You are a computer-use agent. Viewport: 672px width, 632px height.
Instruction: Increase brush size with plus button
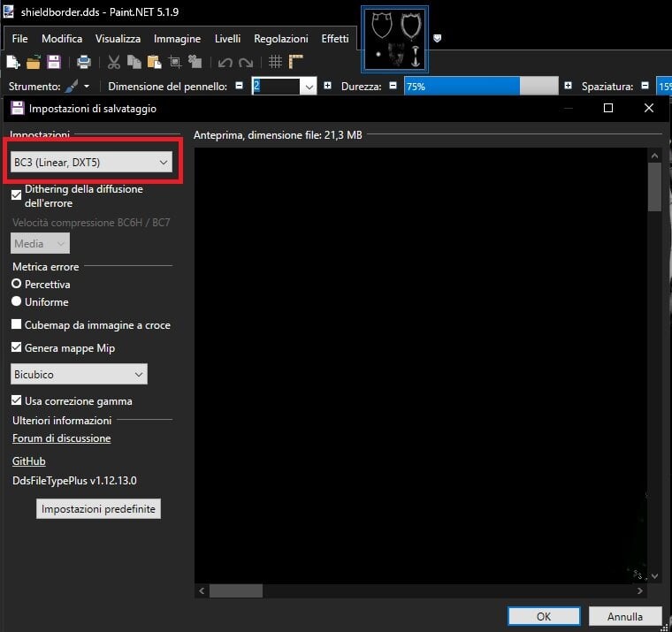click(x=327, y=86)
